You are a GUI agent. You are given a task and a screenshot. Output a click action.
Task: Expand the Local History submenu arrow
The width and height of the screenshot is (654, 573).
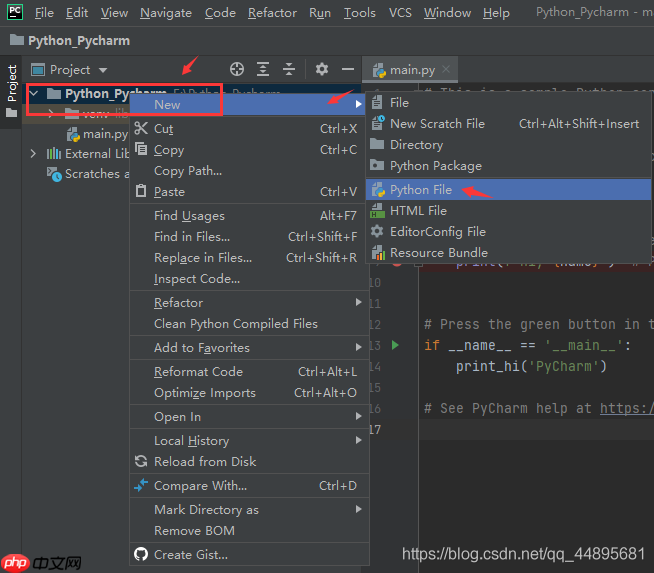(x=358, y=440)
